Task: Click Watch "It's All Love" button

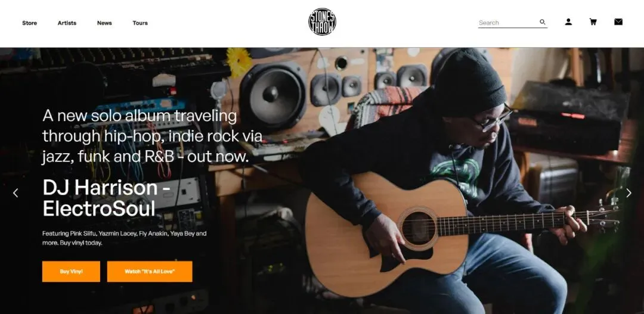Action: pyautogui.click(x=150, y=271)
